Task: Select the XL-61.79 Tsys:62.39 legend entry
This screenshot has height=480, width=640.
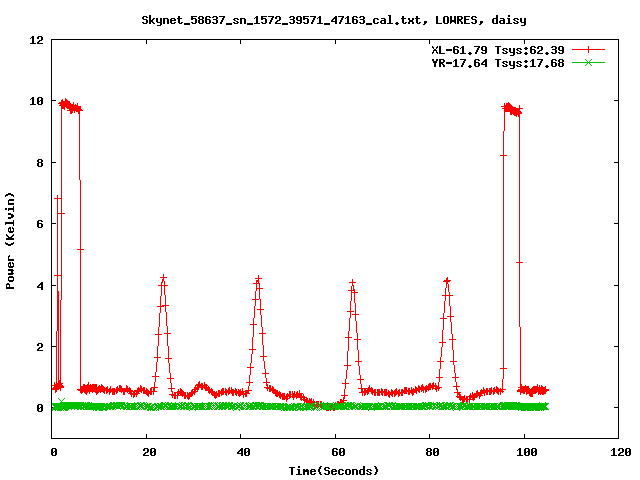Action: (498, 50)
